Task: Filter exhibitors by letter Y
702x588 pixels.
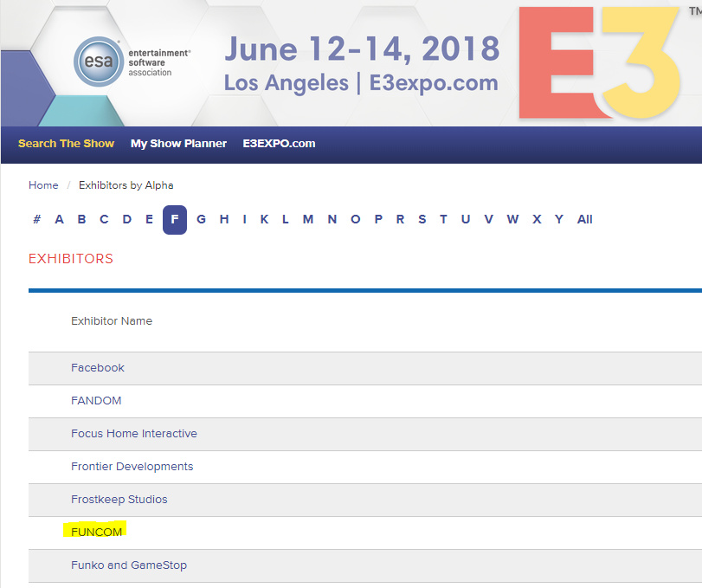Action: [558, 219]
